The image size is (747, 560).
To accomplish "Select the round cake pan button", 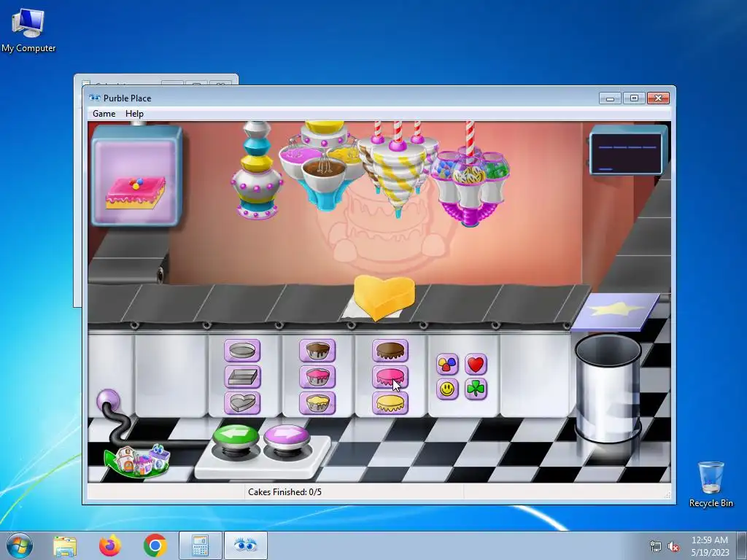I will click(x=242, y=351).
